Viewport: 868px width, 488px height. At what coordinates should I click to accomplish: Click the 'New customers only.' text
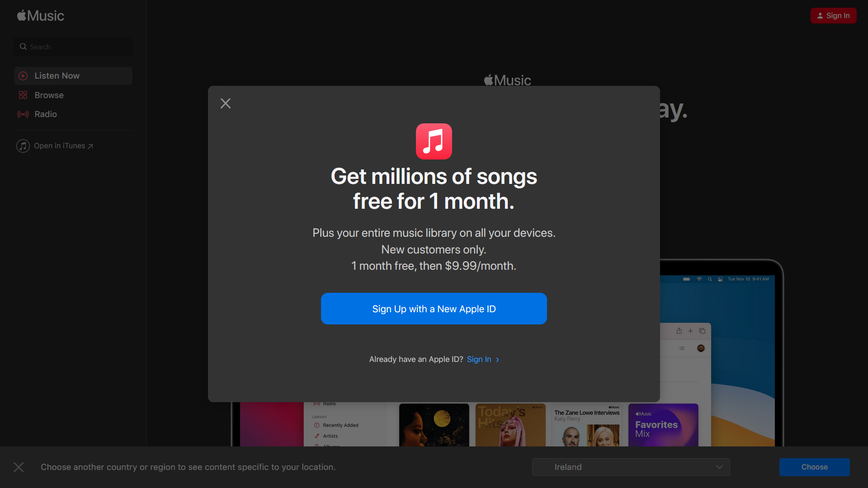pyautogui.click(x=434, y=249)
